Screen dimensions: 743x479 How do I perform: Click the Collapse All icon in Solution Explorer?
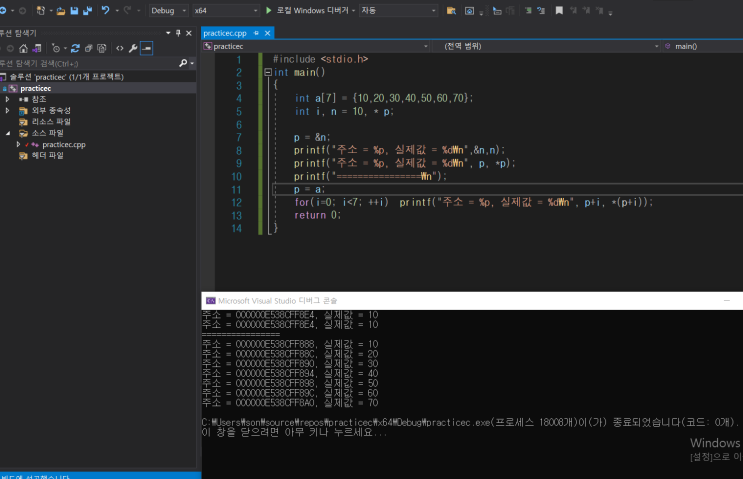[89, 48]
